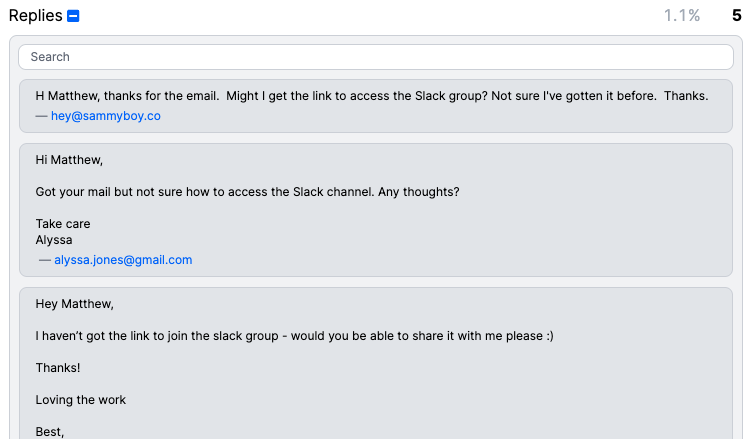The height and width of the screenshot is (439, 756).
Task: Click the 1.1% reply rate figure
Action: 682,15
